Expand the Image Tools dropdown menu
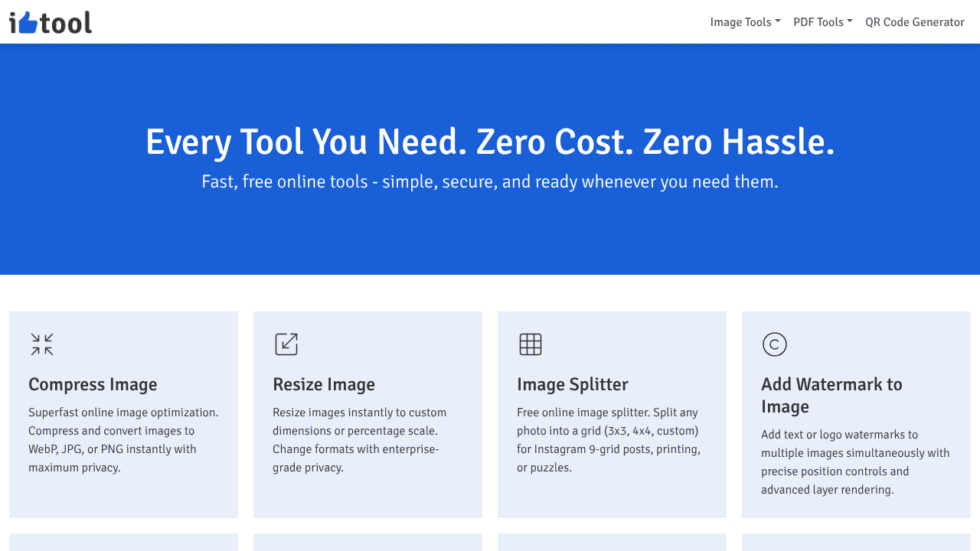The width and height of the screenshot is (980, 551). coord(745,22)
